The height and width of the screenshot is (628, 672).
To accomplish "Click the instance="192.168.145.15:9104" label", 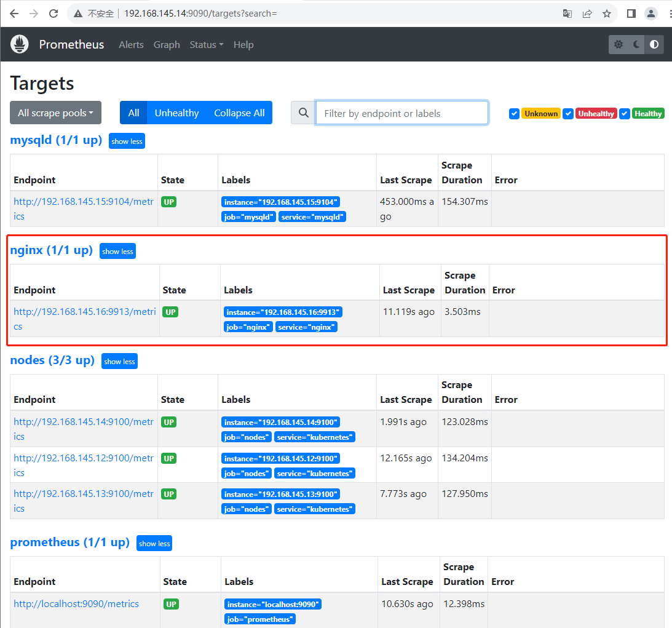I will 281,202.
